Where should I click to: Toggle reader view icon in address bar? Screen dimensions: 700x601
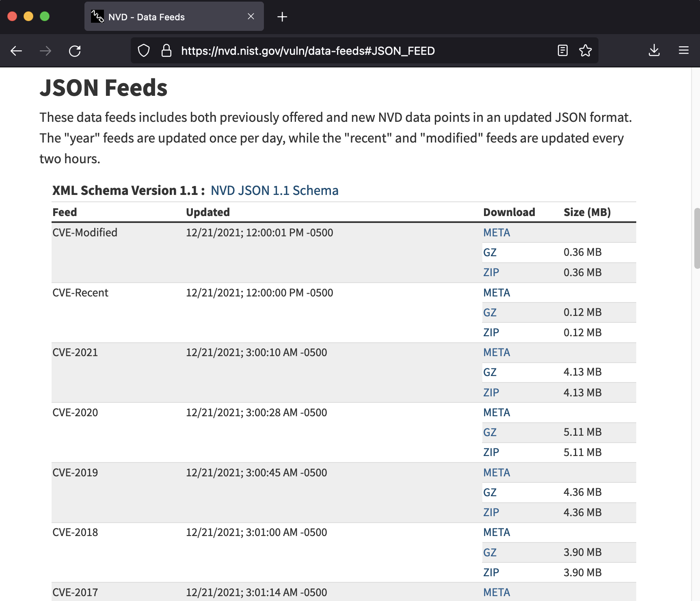tap(562, 51)
